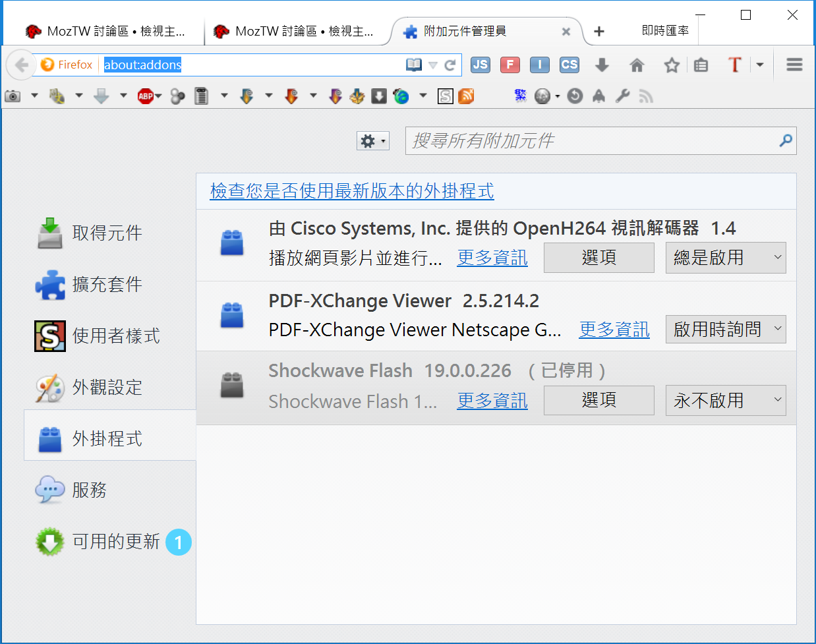816x644 pixels.
Task: Open the dropdown arrow next to ABP icon
Action: coord(158,96)
